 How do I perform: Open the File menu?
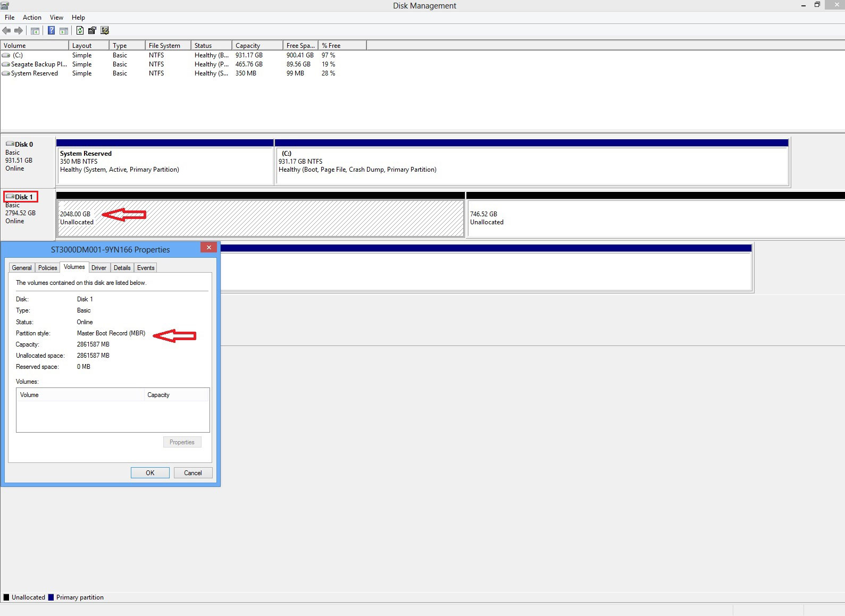click(10, 18)
